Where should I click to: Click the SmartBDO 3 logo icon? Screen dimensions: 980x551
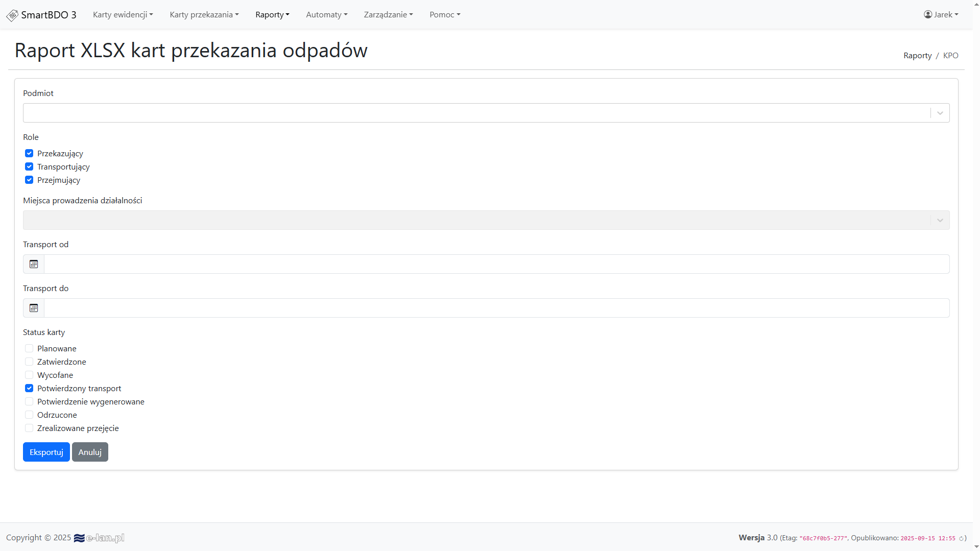pyautogui.click(x=12, y=15)
